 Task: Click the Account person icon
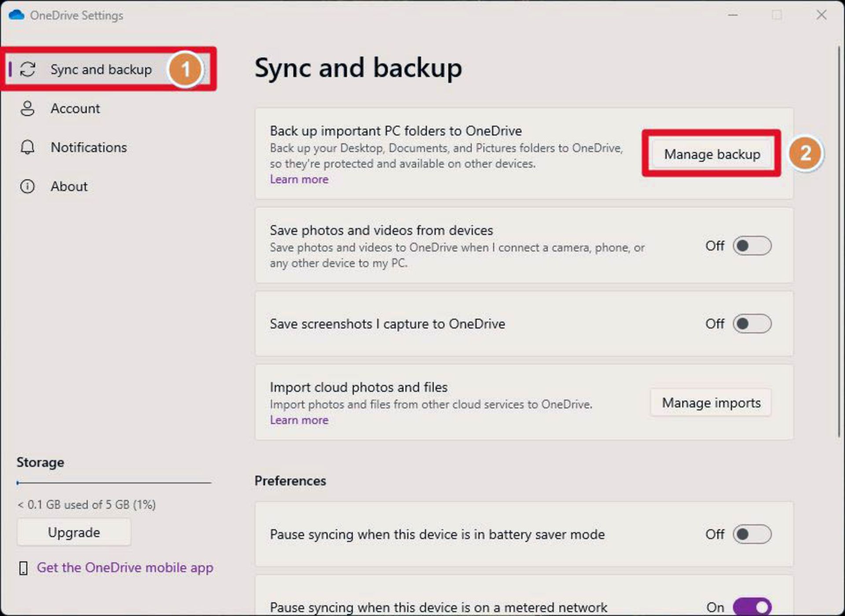coord(27,108)
